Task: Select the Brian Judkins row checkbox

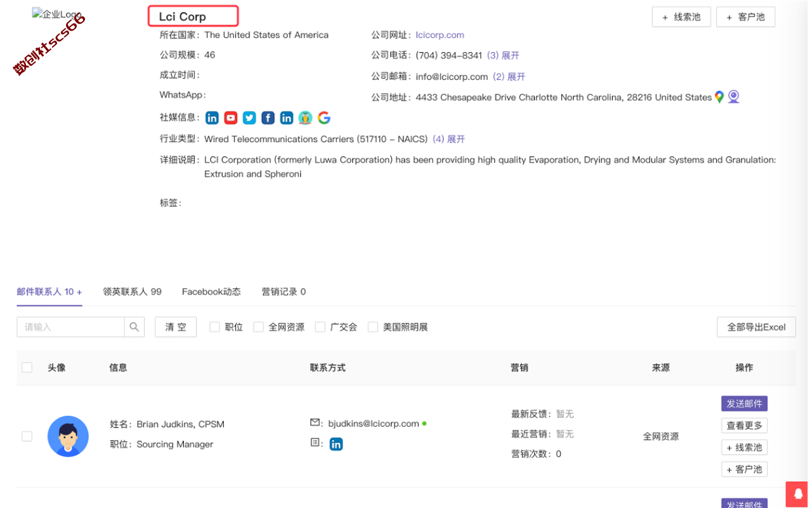Action: 27,436
